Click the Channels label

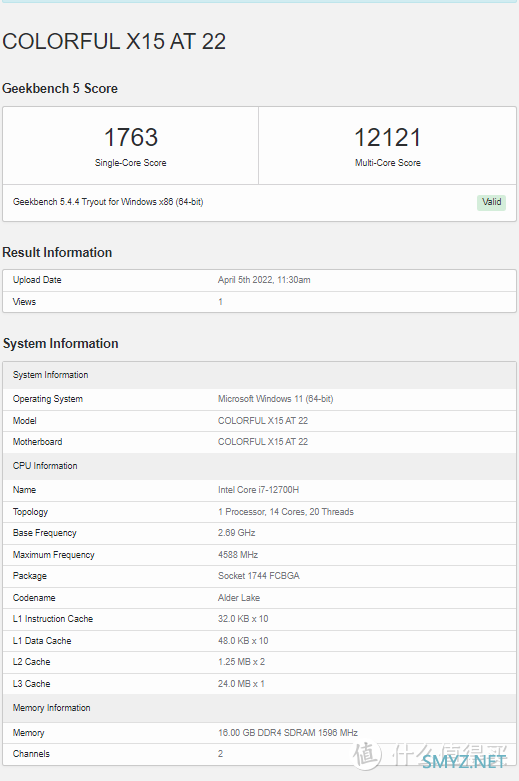31,754
